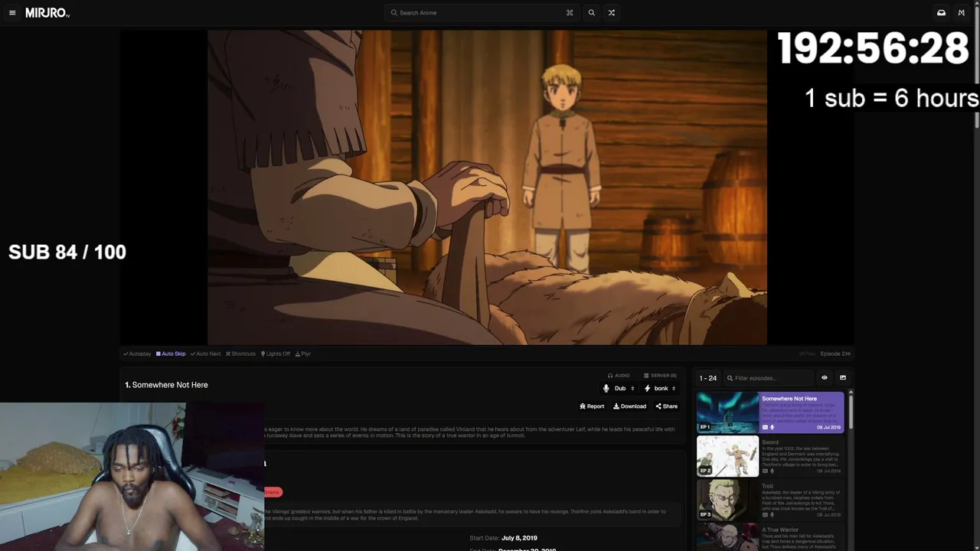Click the '1. Somewhere Not Here' episode heading

pyautogui.click(x=166, y=385)
